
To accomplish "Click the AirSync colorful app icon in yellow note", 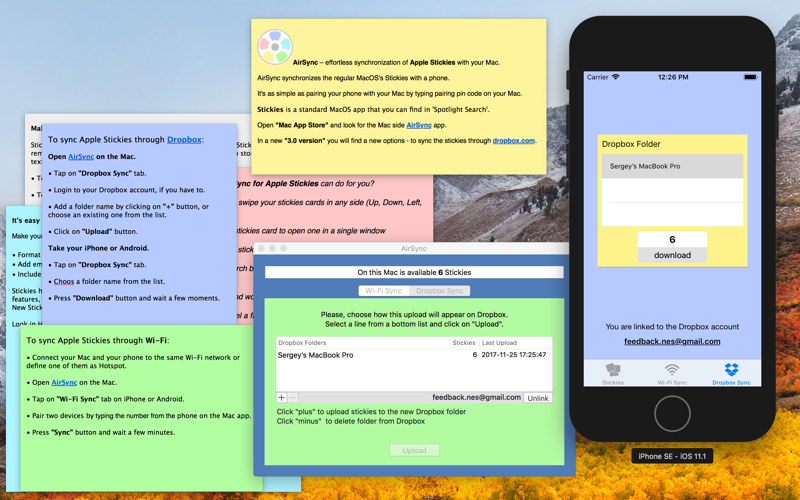I will 275,47.
